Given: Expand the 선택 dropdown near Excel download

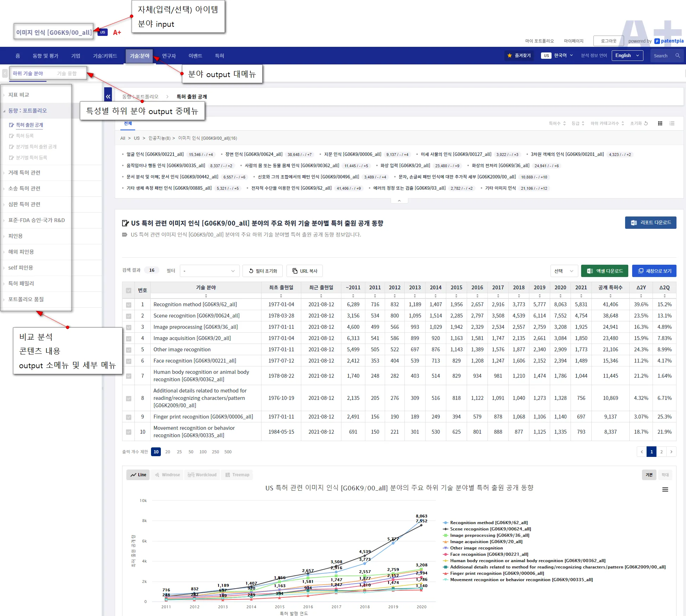Looking at the screenshot, I should pyautogui.click(x=564, y=271).
